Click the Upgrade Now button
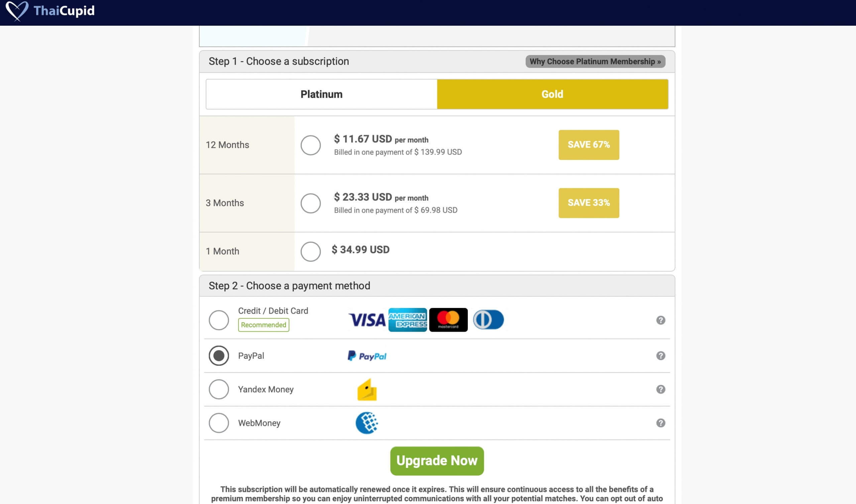 pyautogui.click(x=437, y=461)
